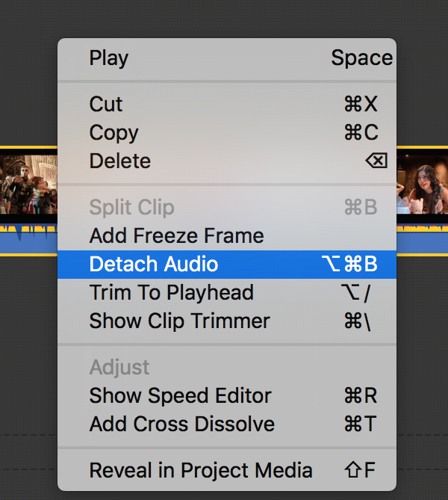Choose Show Speed Editor
This screenshot has width=448, height=500.
tap(180, 395)
